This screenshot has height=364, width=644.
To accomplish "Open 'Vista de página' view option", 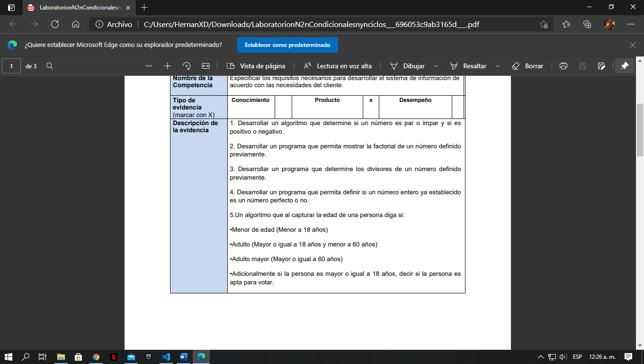I will tap(256, 66).
